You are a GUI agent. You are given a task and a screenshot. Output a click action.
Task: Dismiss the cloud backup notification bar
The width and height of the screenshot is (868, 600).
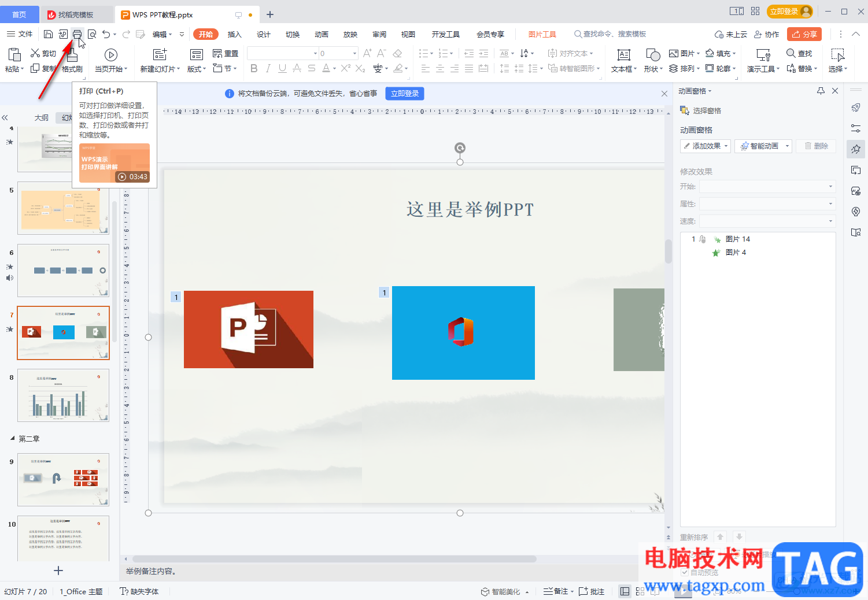tap(664, 93)
